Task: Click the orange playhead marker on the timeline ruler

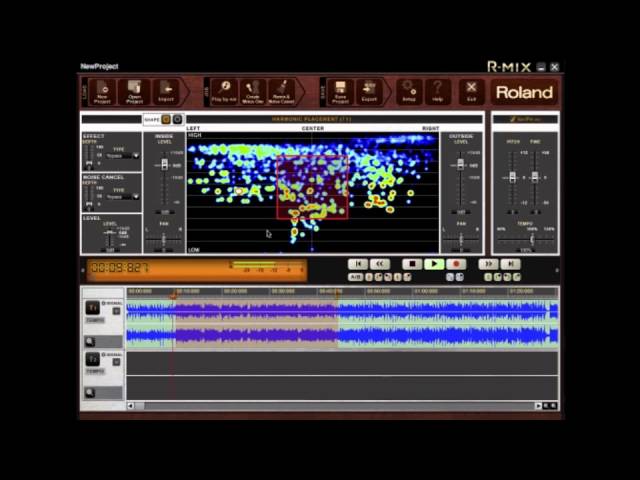Action: pyautogui.click(x=174, y=296)
